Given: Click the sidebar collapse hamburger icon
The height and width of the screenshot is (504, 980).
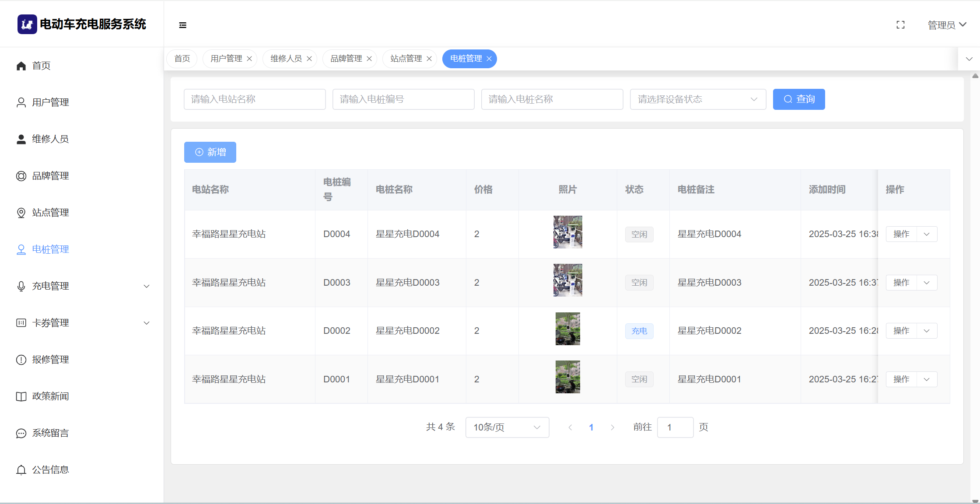Looking at the screenshot, I should (x=183, y=25).
